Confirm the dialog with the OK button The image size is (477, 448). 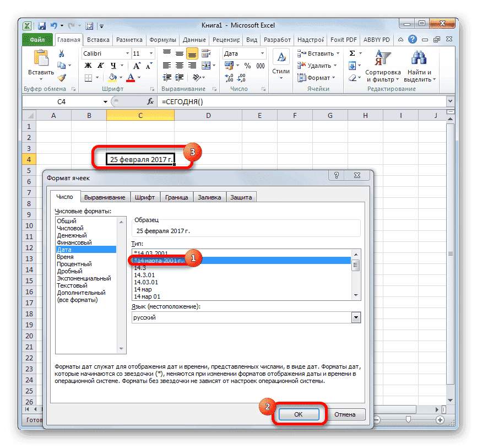tap(298, 414)
